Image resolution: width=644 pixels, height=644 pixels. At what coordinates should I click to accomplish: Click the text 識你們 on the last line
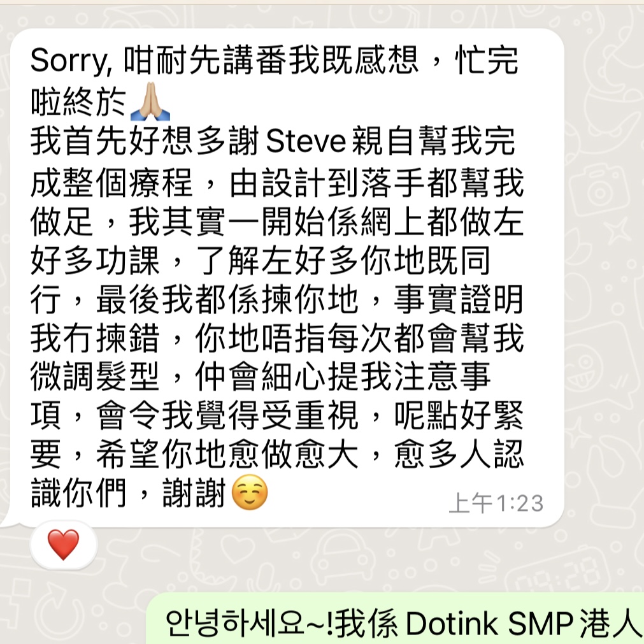[78, 493]
